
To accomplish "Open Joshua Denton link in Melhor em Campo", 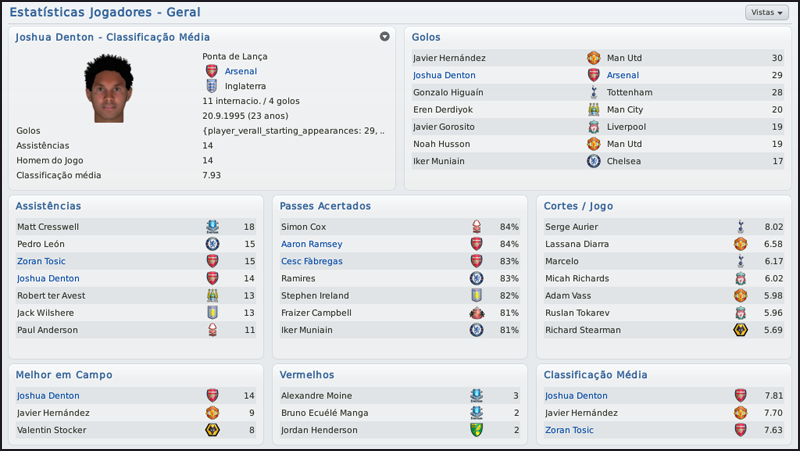I will coord(46,396).
